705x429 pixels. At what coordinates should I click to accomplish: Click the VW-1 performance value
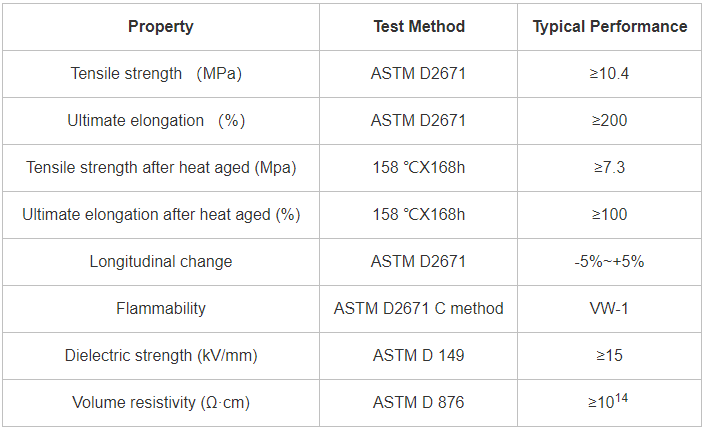(x=609, y=308)
